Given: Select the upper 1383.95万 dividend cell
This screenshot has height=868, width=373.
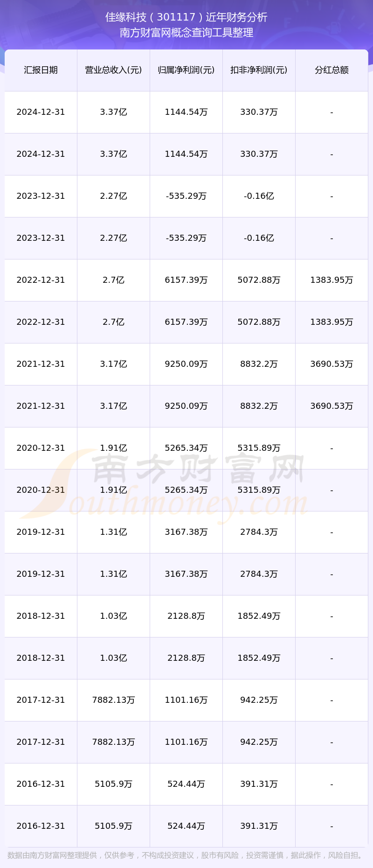Looking at the screenshot, I should [332, 280].
